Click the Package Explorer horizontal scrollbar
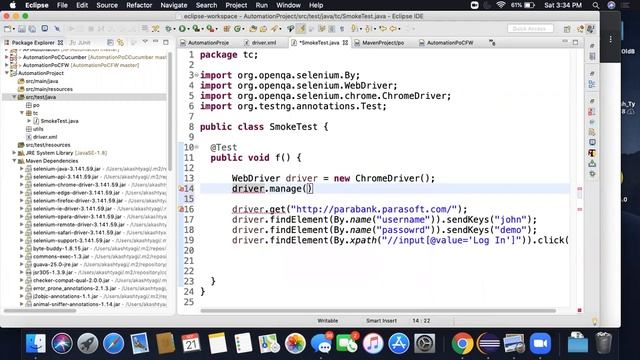This screenshot has height=360, width=640. pyautogui.click(x=40, y=311)
